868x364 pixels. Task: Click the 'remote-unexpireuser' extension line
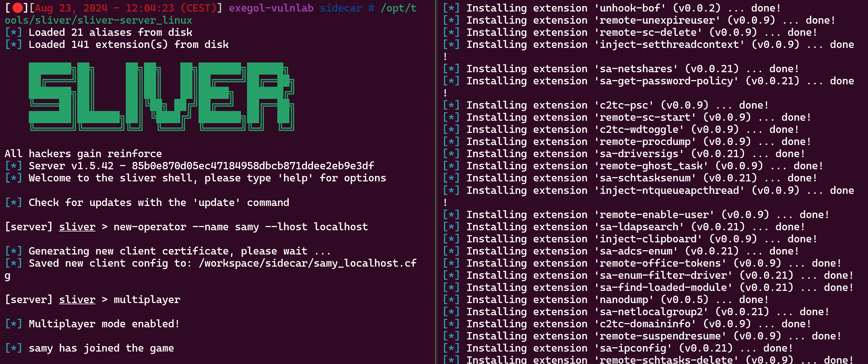point(639,20)
